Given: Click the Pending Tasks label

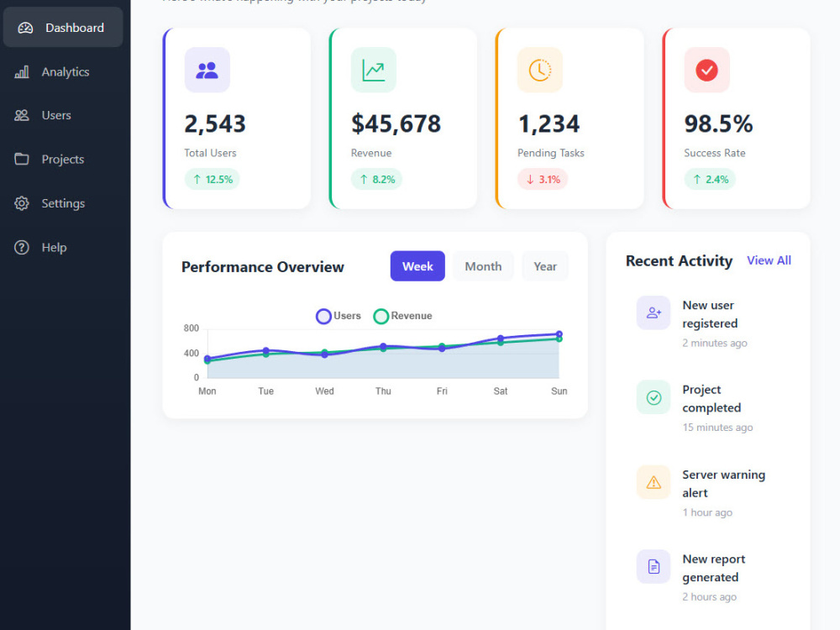Looking at the screenshot, I should point(551,153).
